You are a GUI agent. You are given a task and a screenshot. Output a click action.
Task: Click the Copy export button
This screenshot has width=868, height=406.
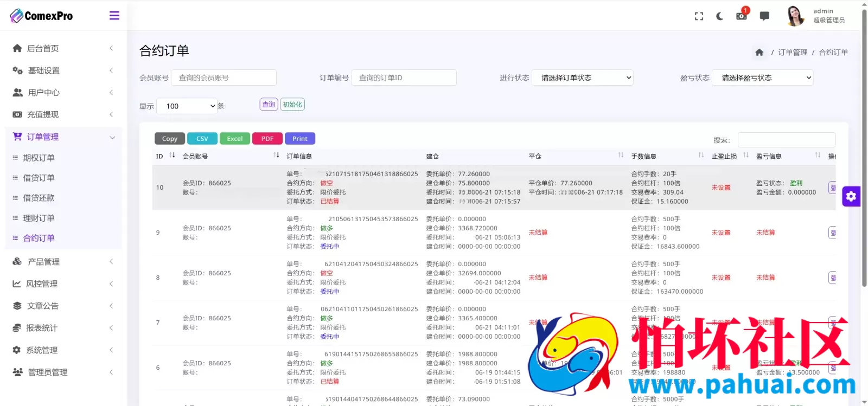point(170,139)
